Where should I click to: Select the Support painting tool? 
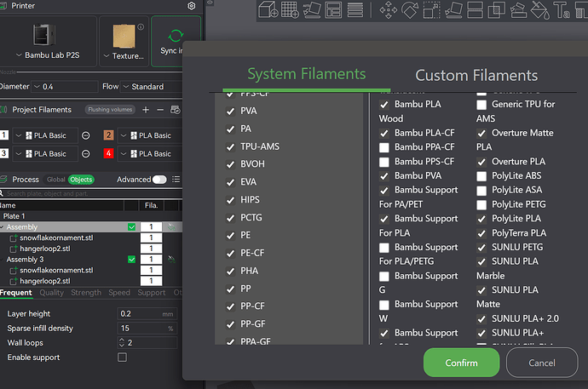pos(518,9)
